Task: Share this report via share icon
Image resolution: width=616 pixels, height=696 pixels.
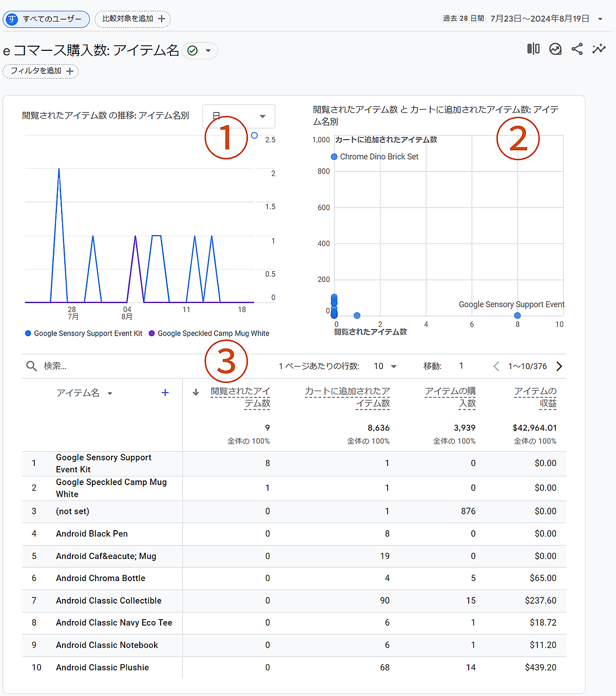Action: click(x=577, y=49)
